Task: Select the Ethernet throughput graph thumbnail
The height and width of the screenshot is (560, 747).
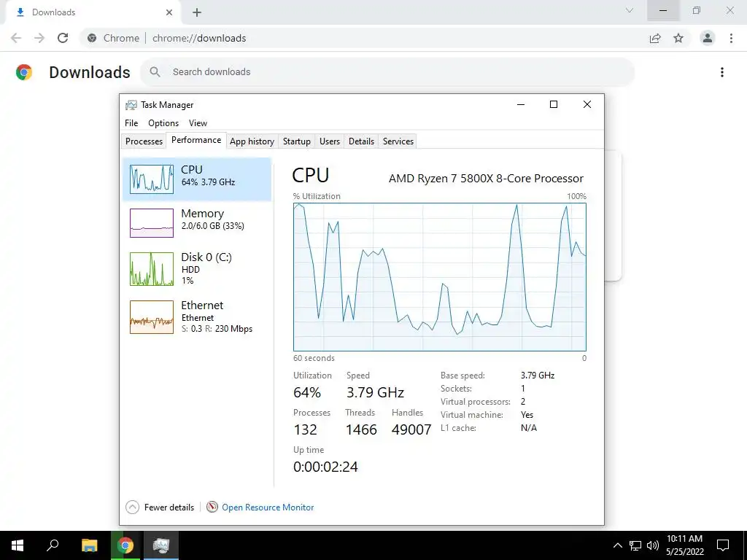Action: pyautogui.click(x=152, y=317)
